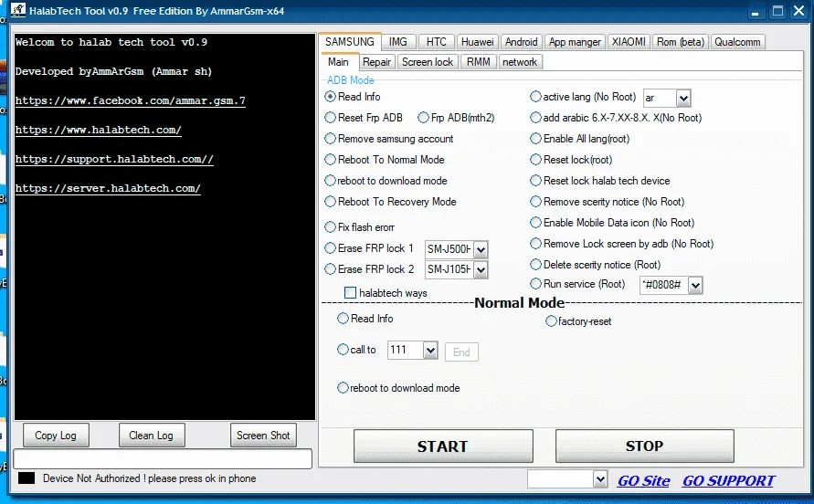
Task: Switch to the HTC tab
Action: [437, 42]
